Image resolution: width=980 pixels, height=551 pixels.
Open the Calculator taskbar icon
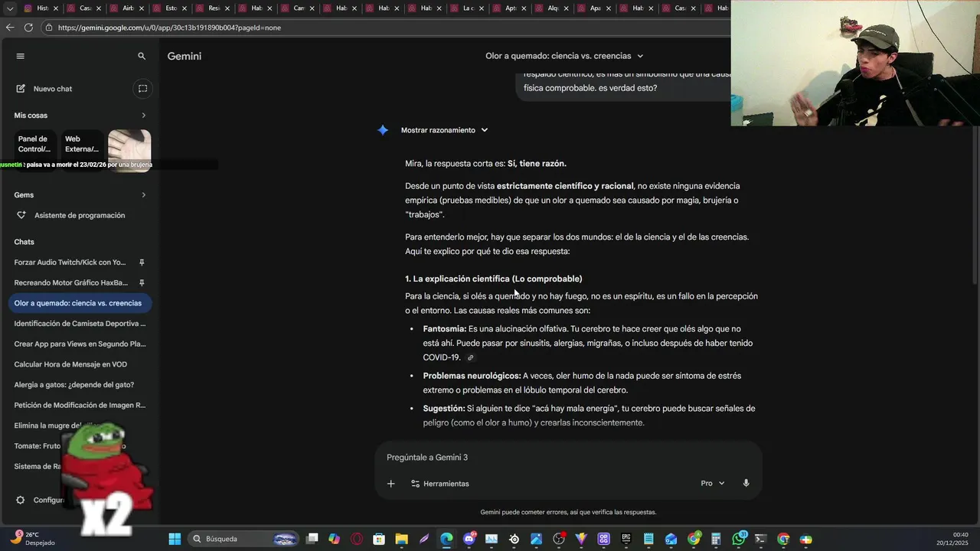click(716, 539)
